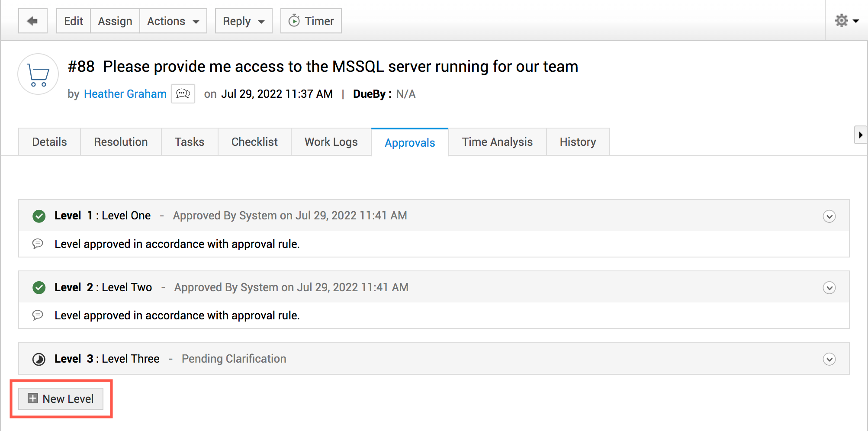
Task: Open the Actions dropdown menu
Action: tap(173, 21)
